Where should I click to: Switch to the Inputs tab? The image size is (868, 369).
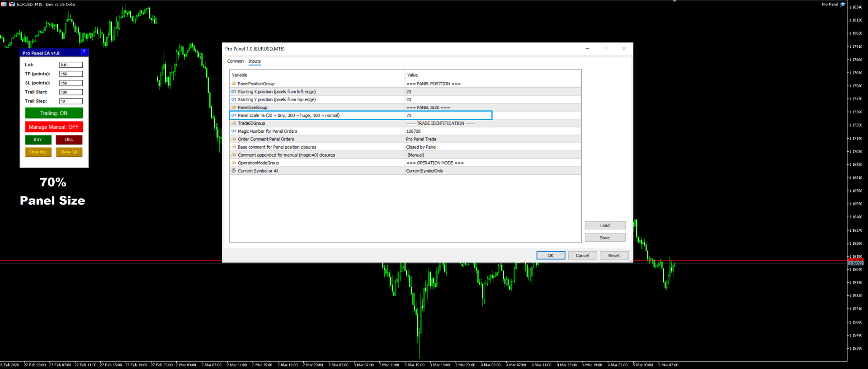point(255,61)
